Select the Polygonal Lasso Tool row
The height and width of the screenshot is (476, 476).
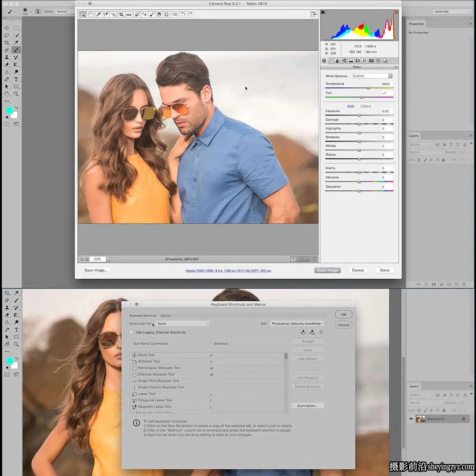[208, 400]
